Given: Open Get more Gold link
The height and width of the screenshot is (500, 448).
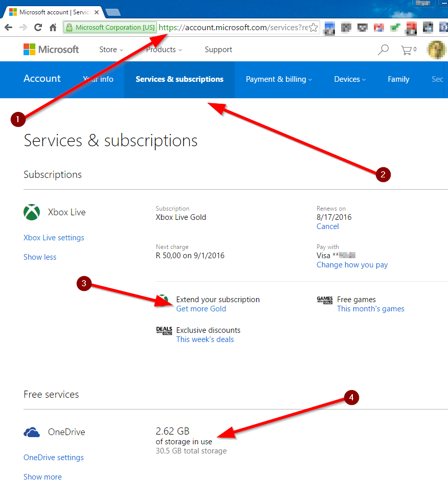Looking at the screenshot, I should pyautogui.click(x=201, y=308).
